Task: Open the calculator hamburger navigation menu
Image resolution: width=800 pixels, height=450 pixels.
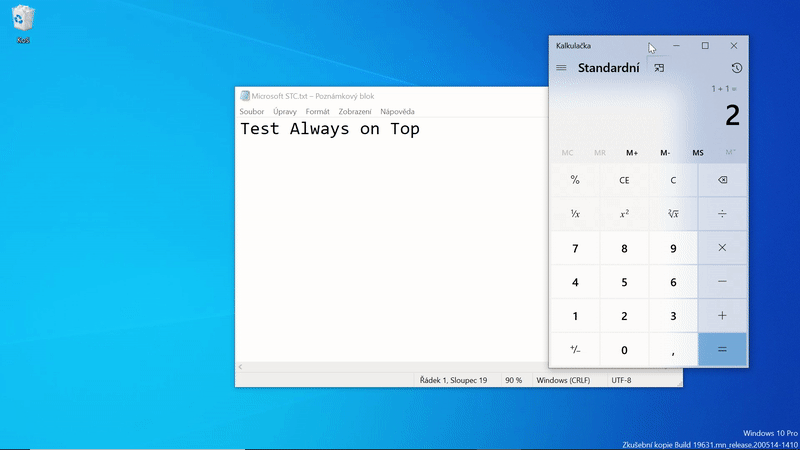Action: click(x=561, y=68)
